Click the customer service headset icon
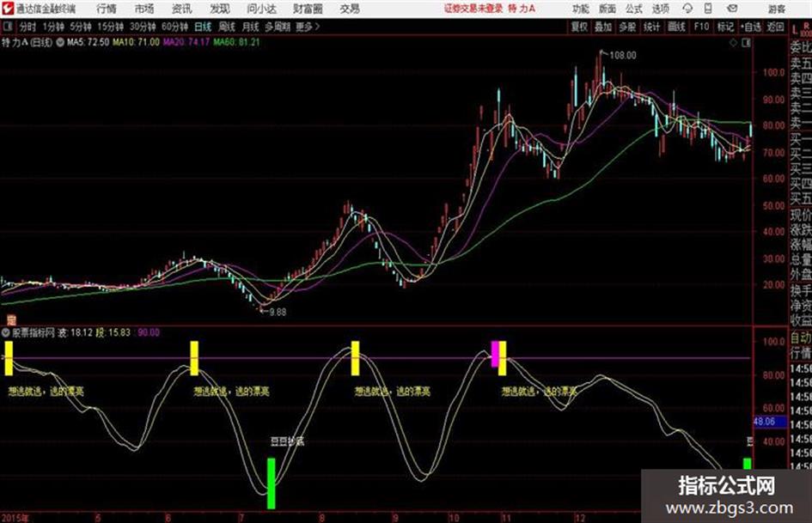The height and width of the screenshot is (523, 812). coord(687,9)
